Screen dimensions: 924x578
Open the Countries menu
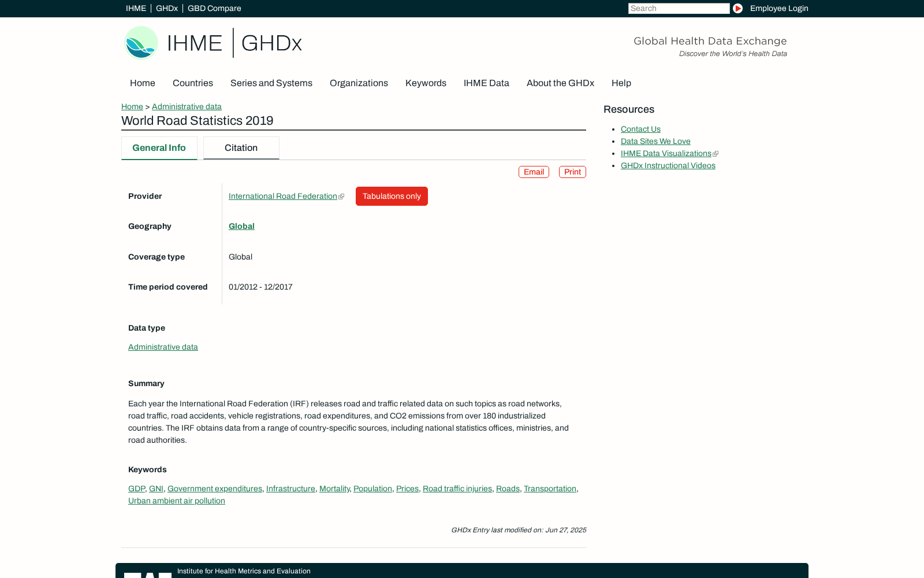193,83
